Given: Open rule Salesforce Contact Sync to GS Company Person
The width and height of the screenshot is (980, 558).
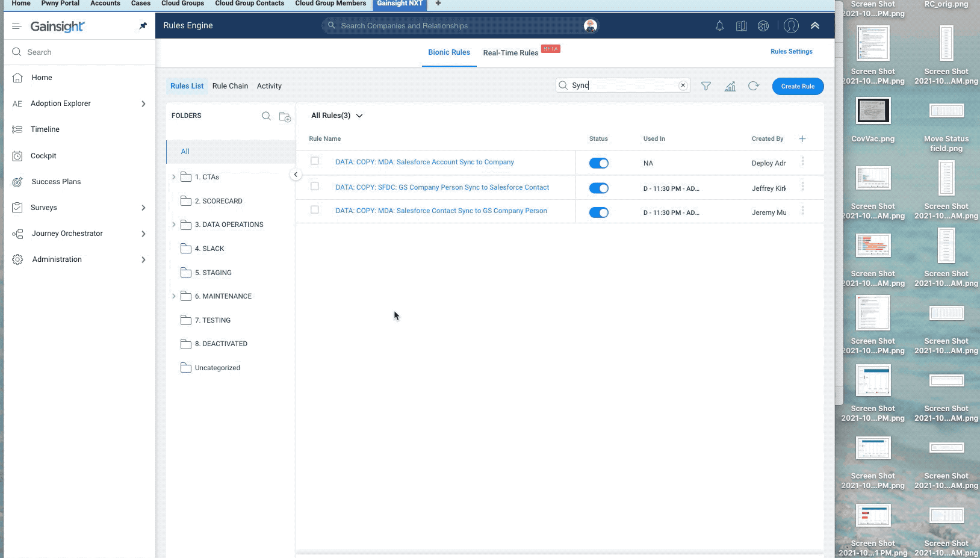Looking at the screenshot, I should tap(441, 211).
